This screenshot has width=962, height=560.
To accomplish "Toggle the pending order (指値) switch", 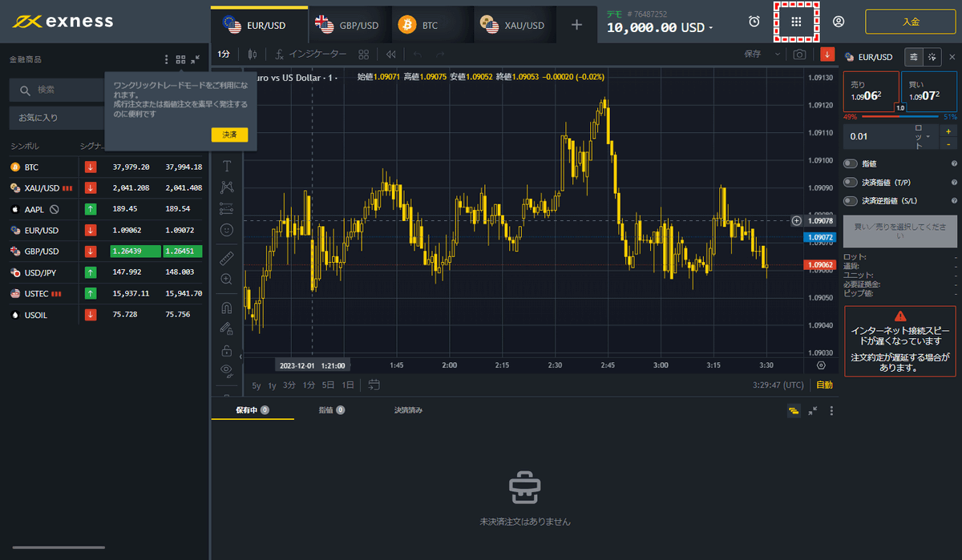I will (x=851, y=163).
